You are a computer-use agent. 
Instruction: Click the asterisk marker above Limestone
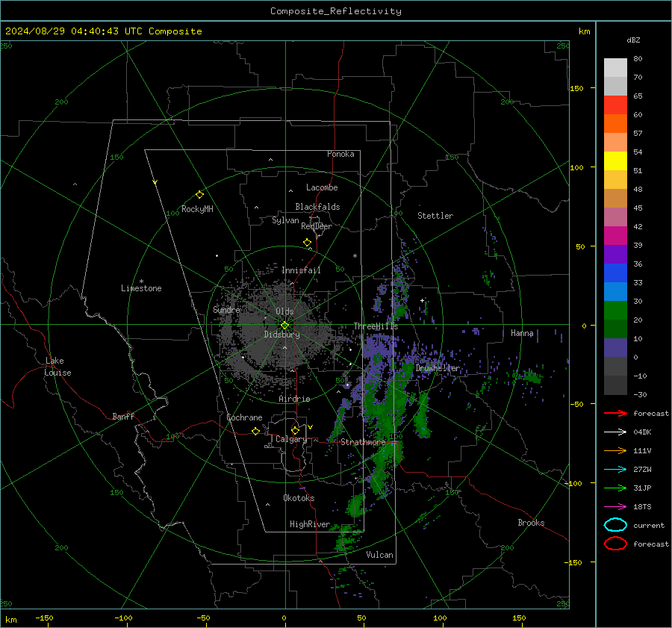click(141, 282)
